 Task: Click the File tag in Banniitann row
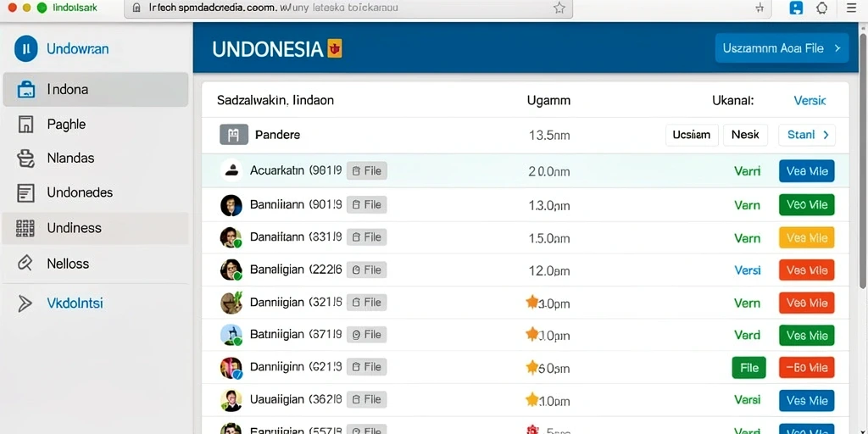click(x=366, y=205)
